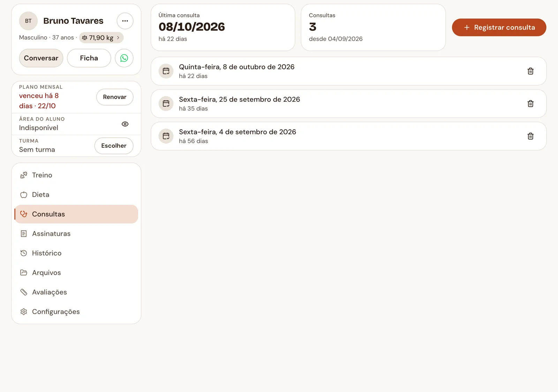Delete the 8 de outubro consultation
Image resolution: width=558 pixels, height=392 pixels.
(530, 71)
